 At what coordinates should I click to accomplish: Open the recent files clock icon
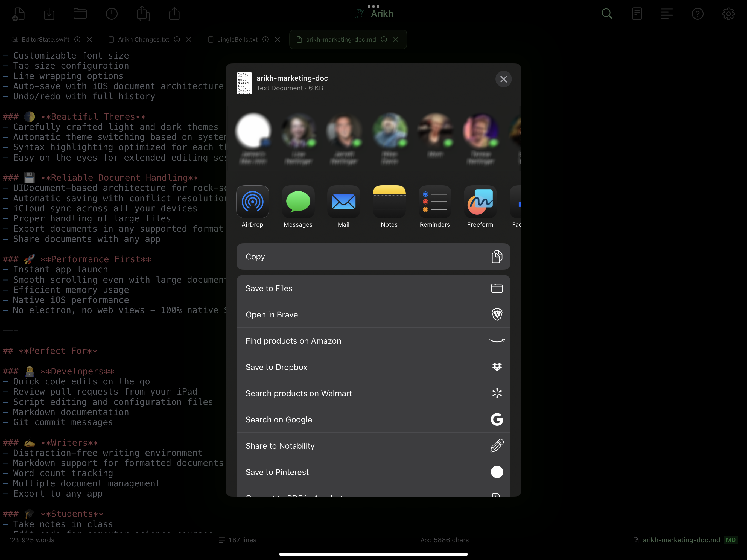[x=112, y=14]
